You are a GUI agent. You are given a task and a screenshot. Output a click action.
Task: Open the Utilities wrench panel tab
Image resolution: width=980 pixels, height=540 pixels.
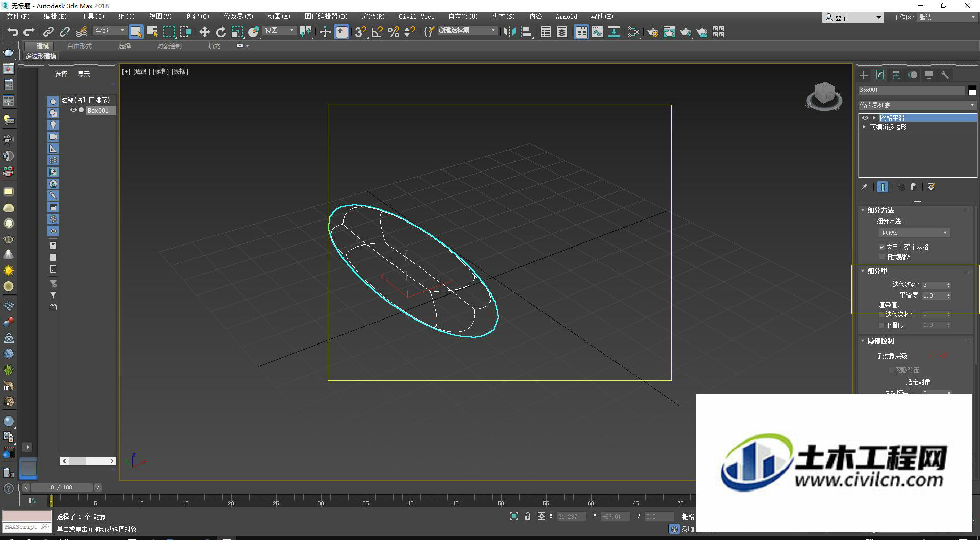[945, 75]
